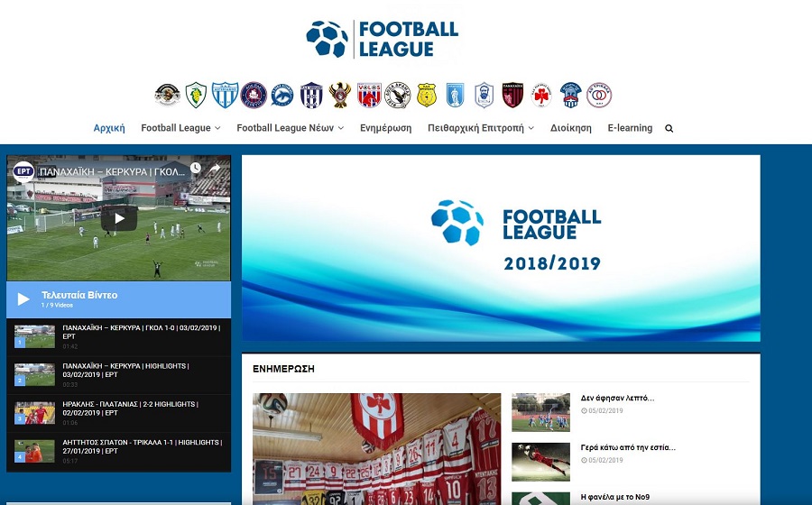Open the purple round team crest
This screenshot has width=812, height=505.
coord(254,96)
